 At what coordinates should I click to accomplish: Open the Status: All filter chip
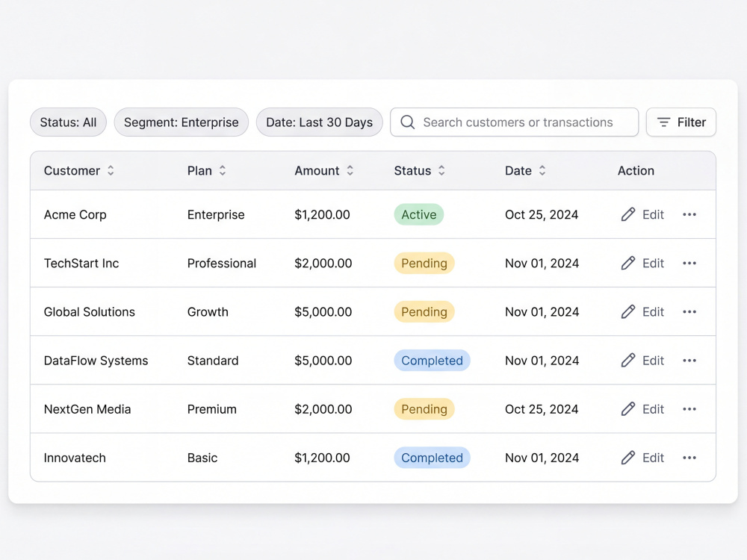[x=68, y=122]
